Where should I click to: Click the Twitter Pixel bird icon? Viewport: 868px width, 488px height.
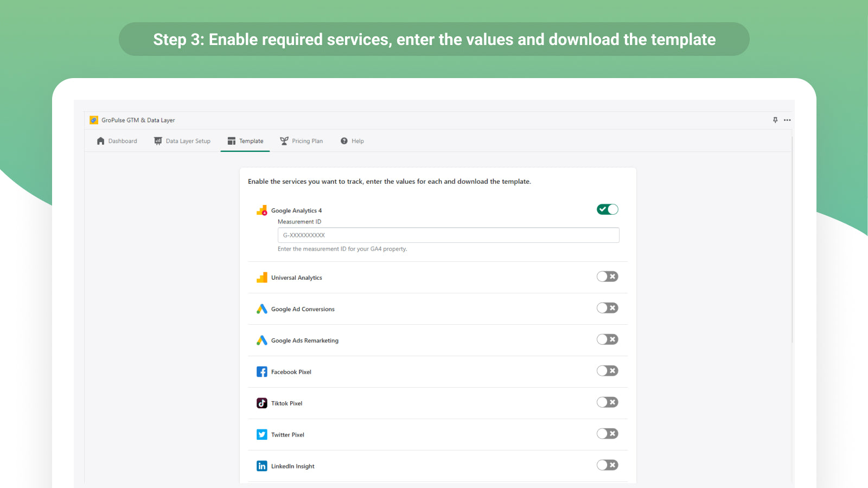pos(262,435)
